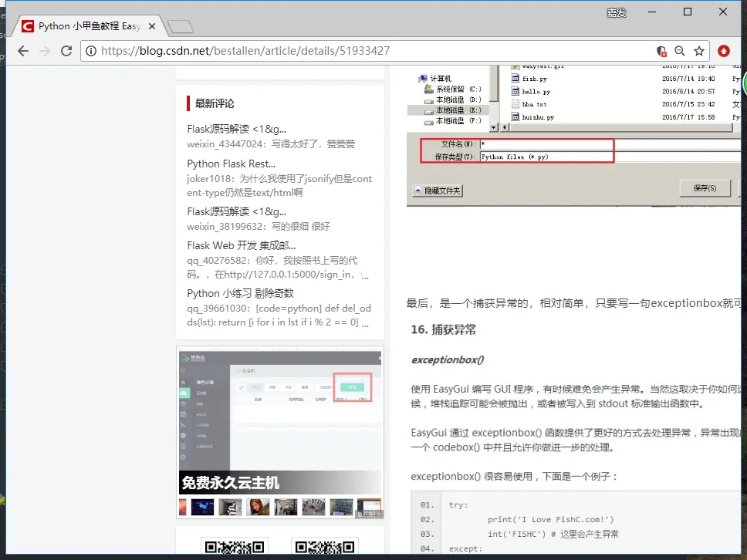This screenshot has width=747, height=560.
Task: Click 本地磁盘 (E:) drive in screenshot
Action: (x=453, y=110)
